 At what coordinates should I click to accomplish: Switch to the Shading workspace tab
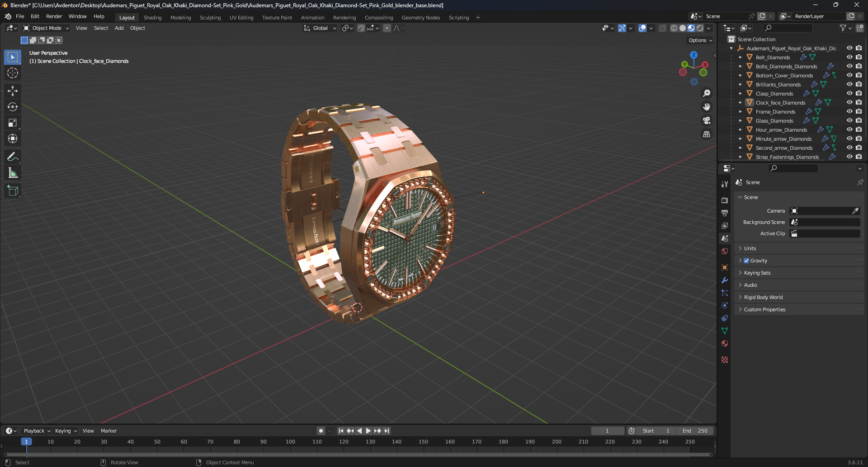[x=152, y=18]
